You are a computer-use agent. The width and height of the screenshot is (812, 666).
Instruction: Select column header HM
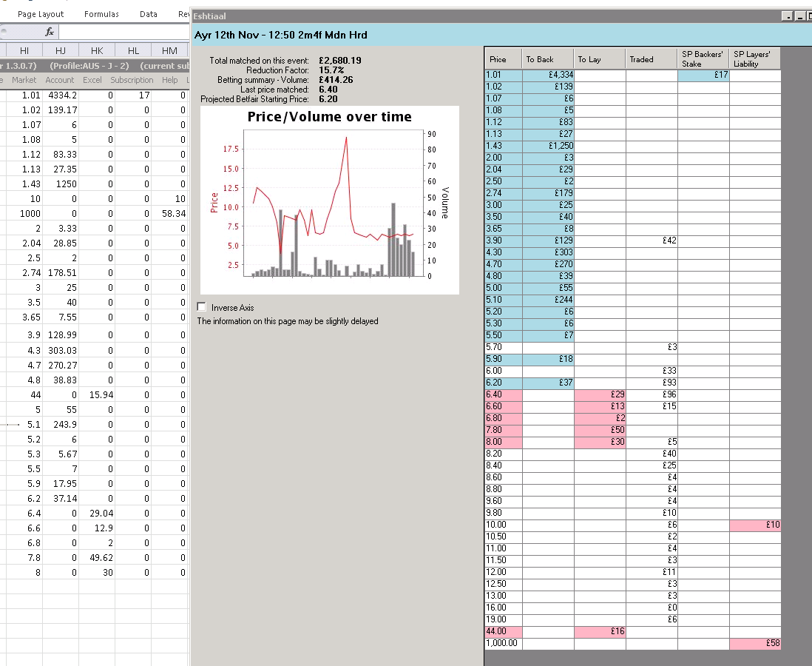[x=169, y=50]
